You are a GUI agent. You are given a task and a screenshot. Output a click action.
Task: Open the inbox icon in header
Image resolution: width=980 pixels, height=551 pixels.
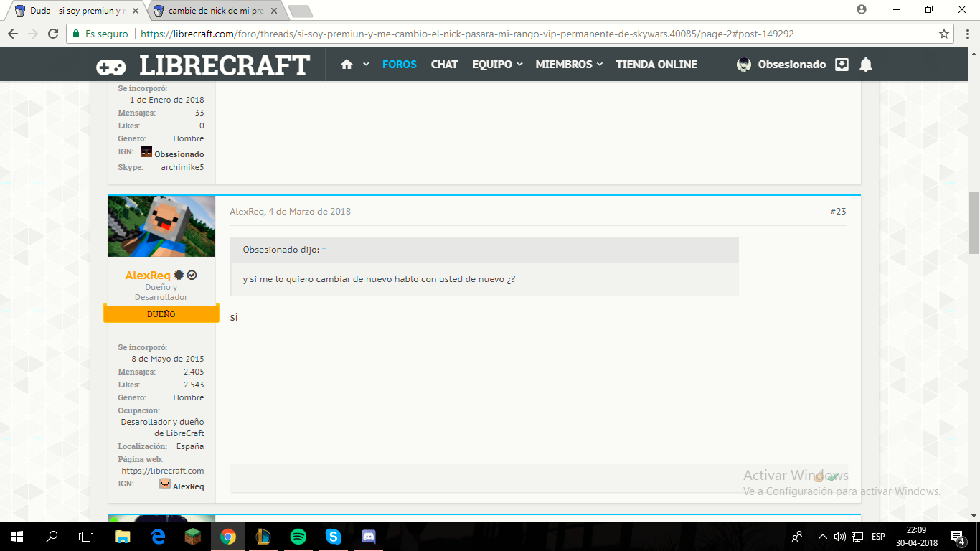[x=842, y=65]
